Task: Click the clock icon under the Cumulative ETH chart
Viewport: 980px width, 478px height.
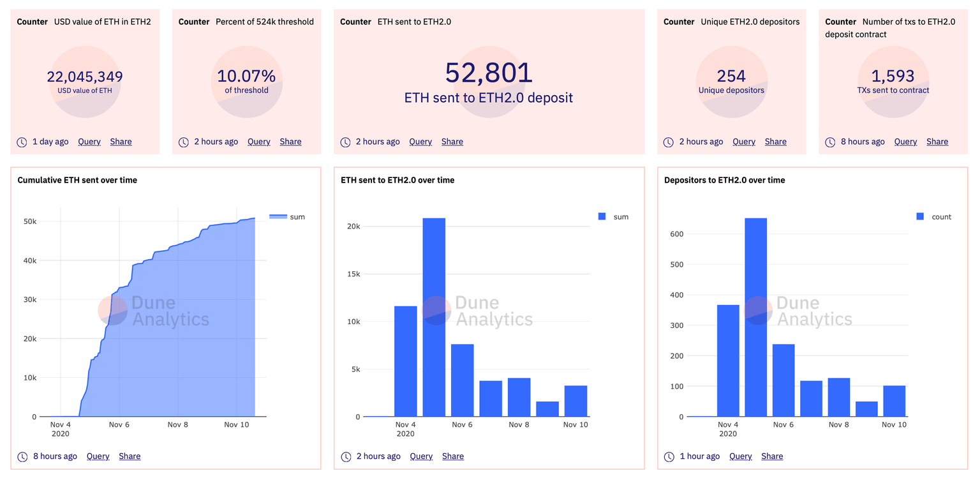Action: point(21,456)
